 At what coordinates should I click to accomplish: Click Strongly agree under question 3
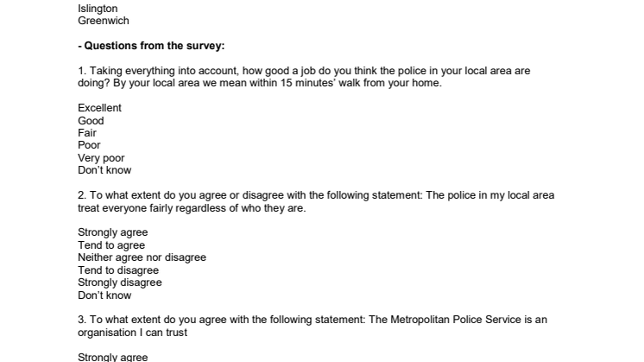pyautogui.click(x=112, y=357)
